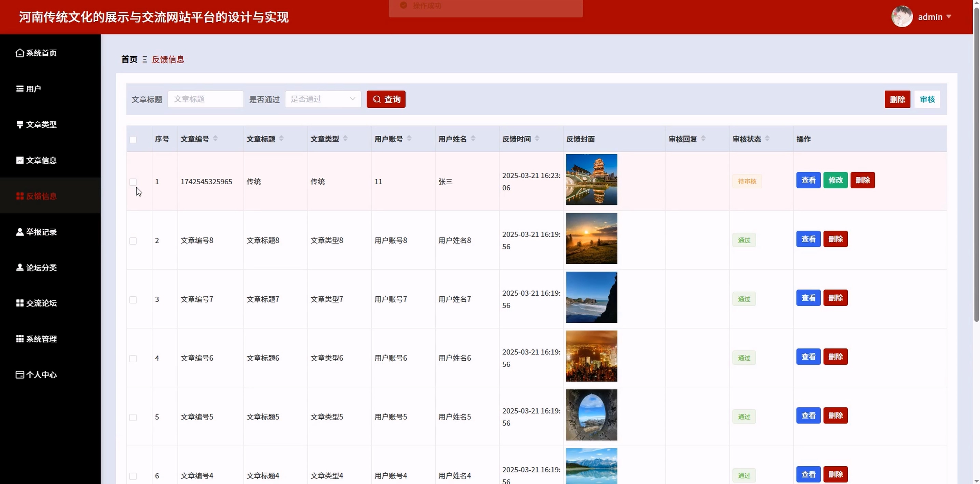The width and height of the screenshot is (980, 484).
Task: Click the 文章信息 chart icon
Action: click(20, 160)
